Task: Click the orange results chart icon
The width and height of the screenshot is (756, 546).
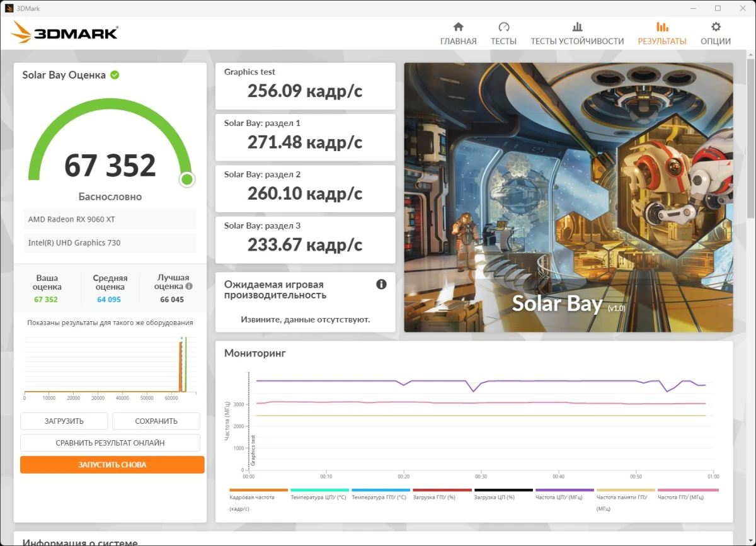Action: pyautogui.click(x=662, y=27)
